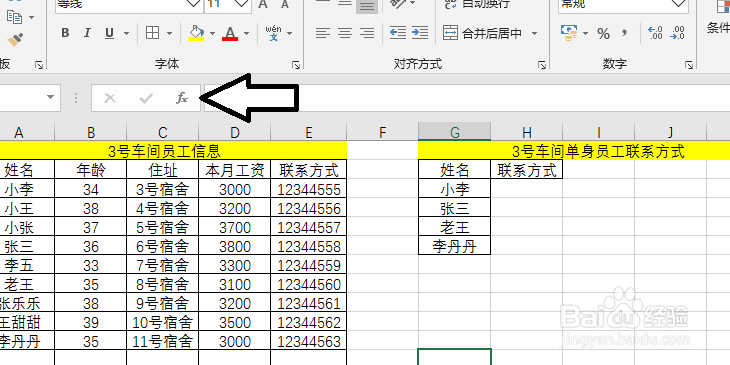Open font name dropdown
Viewport: 730px width, 365px height.
click(194, 4)
